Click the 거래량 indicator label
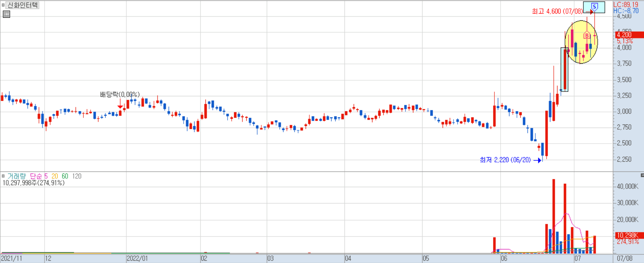This screenshot has width=644, height=263. click(x=17, y=176)
